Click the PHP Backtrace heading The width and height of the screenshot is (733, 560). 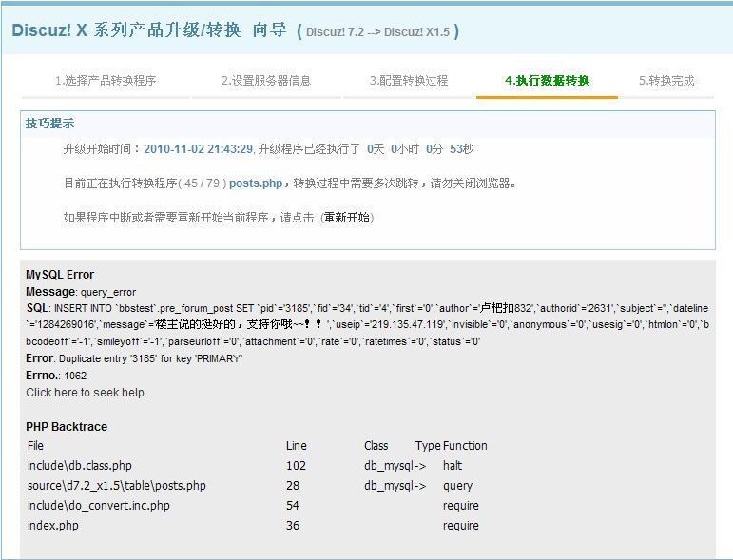pos(67,426)
